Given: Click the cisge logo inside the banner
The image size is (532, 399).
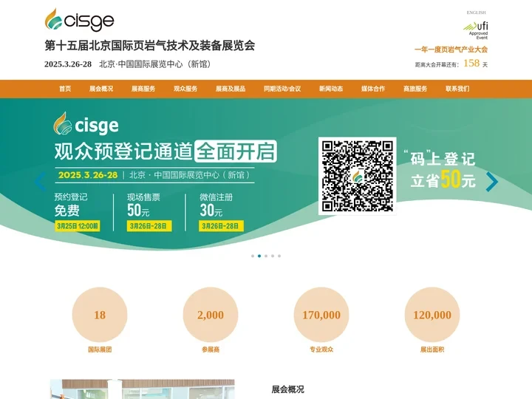Looking at the screenshot, I should pyautogui.click(x=86, y=124).
